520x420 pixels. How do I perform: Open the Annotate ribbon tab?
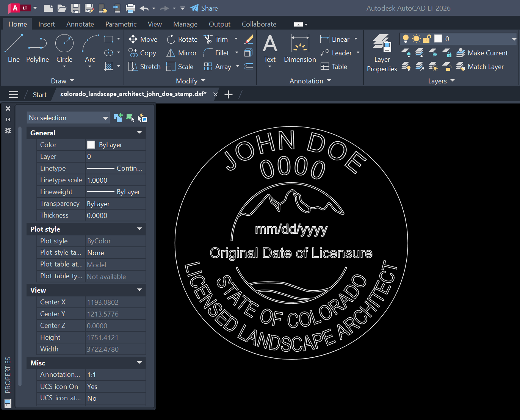tap(80, 24)
